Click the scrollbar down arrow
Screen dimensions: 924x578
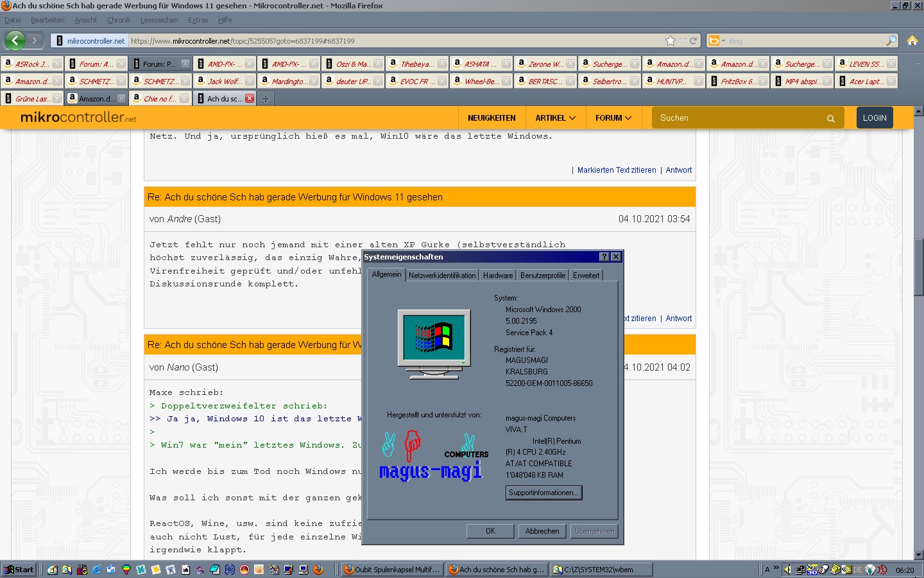(918, 555)
